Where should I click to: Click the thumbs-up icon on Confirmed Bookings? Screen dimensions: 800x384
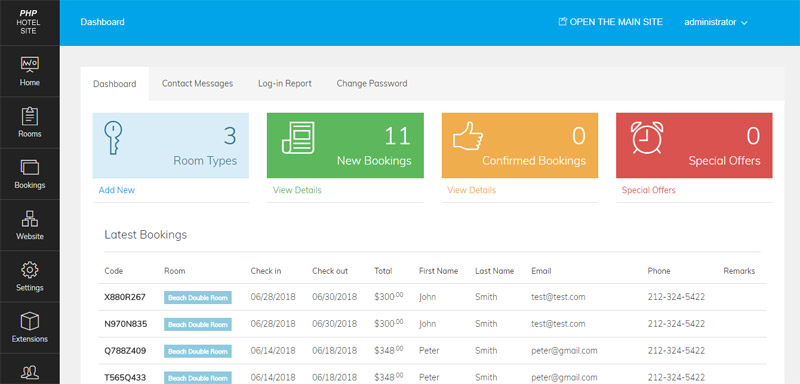(x=468, y=136)
